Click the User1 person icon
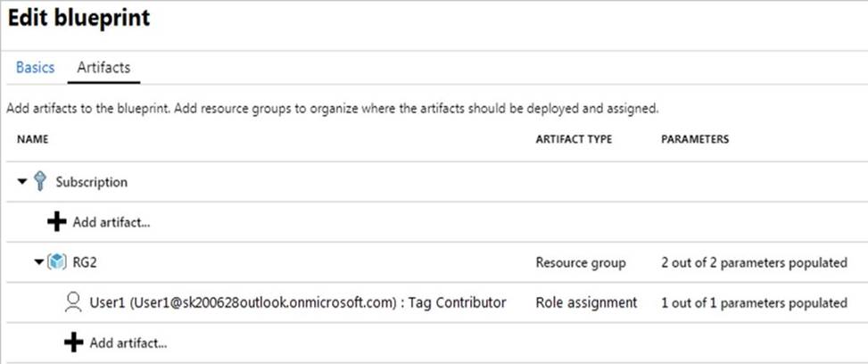This screenshot has height=364, width=868. point(73,302)
